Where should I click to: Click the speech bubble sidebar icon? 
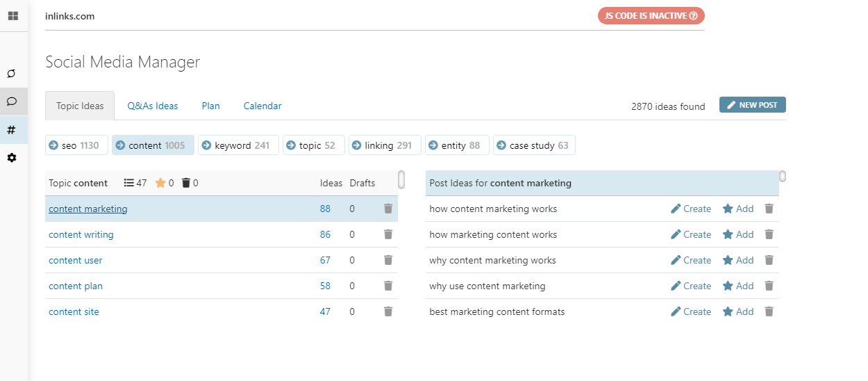(x=12, y=102)
